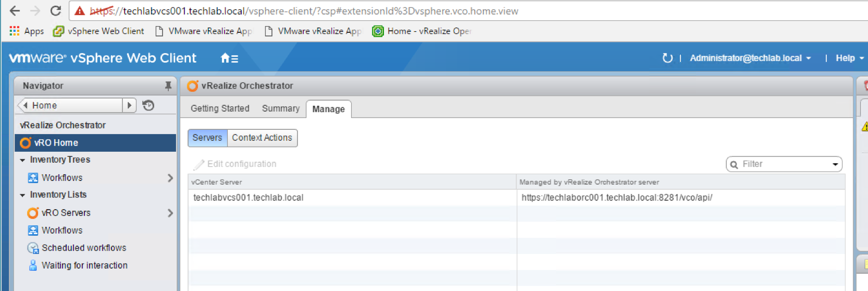
Task: Reload the page with the browser refresh icon
Action: pyautogui.click(x=56, y=11)
